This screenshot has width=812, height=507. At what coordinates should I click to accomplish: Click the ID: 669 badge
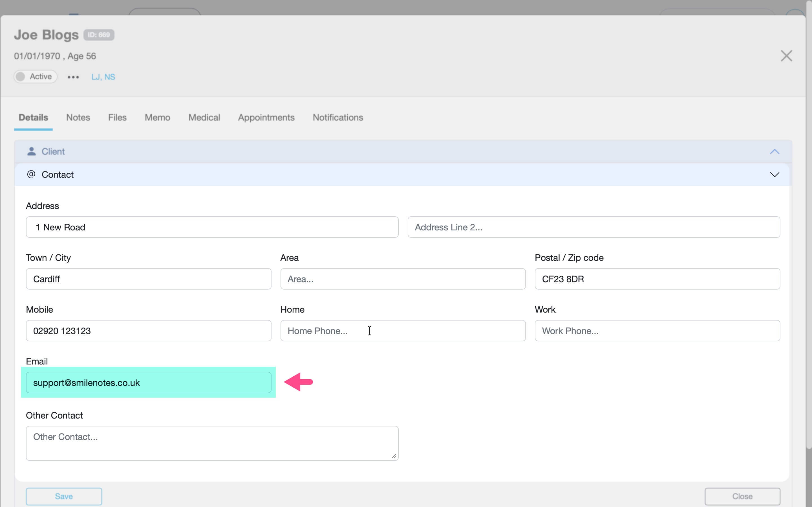(x=99, y=35)
